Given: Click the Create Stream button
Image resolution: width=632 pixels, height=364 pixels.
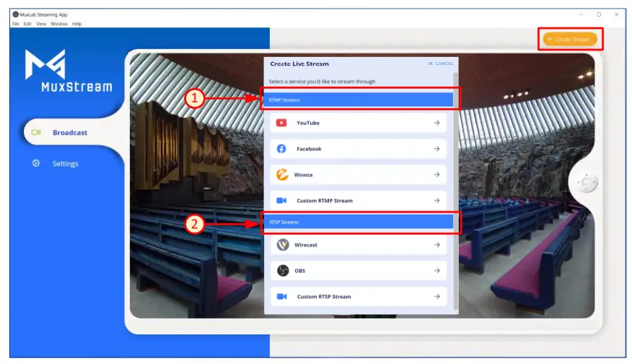Looking at the screenshot, I should (570, 39).
